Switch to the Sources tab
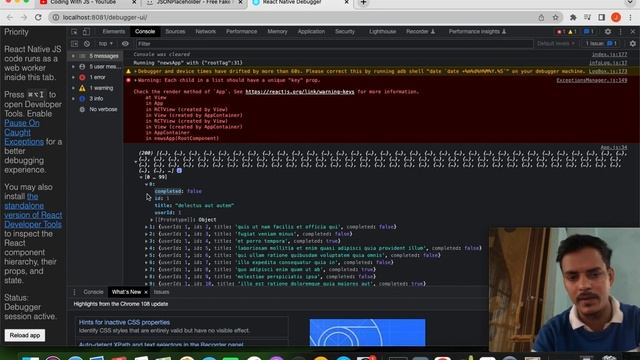640x360 pixels. tap(175, 31)
